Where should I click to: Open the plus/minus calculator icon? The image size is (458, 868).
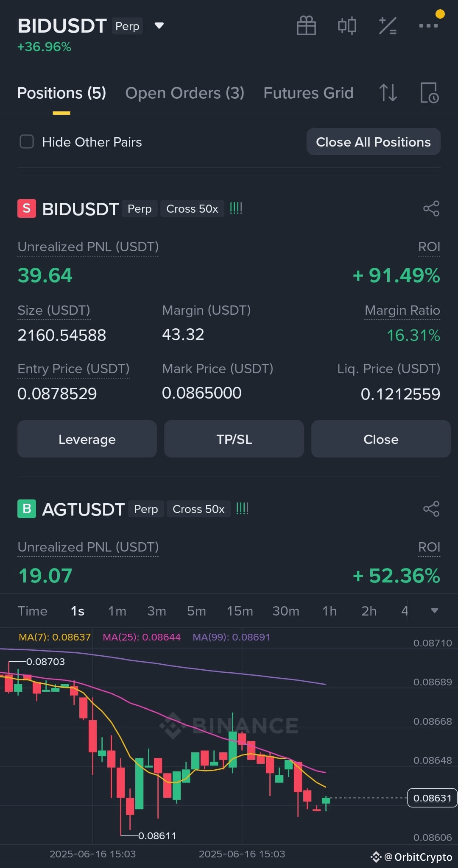pyautogui.click(x=388, y=25)
